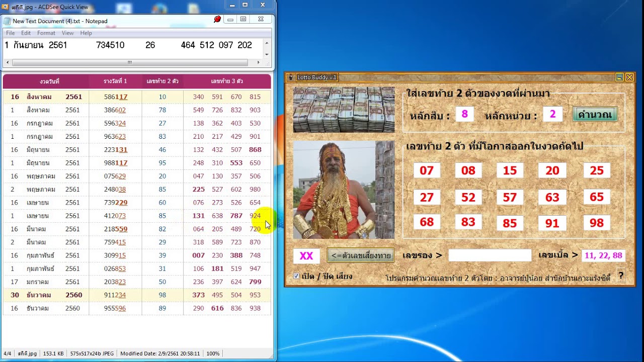Click the Notepad vertical scroll up arrow
The image size is (644, 362).
tap(267, 44)
